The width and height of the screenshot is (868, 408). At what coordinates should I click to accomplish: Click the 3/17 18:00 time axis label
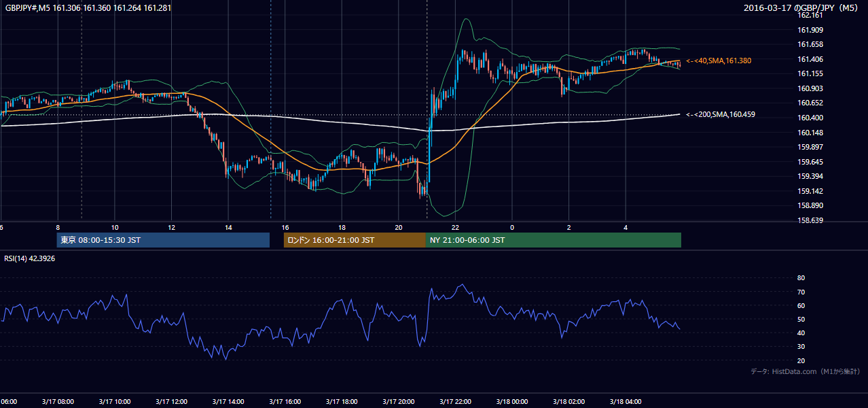[x=342, y=401]
